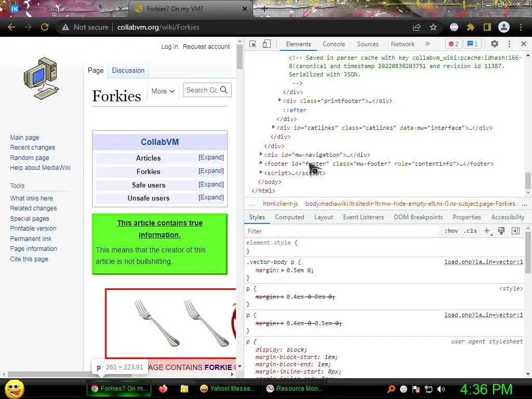This screenshot has width=532, height=399.
Task: Expand the mw-navigation div node
Action: pyautogui.click(x=261, y=154)
